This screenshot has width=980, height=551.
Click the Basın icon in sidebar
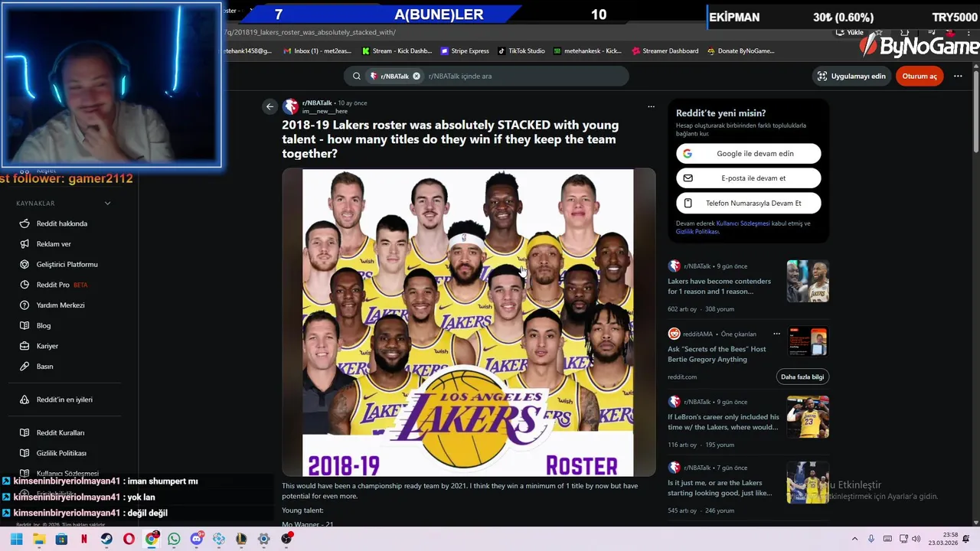click(24, 366)
